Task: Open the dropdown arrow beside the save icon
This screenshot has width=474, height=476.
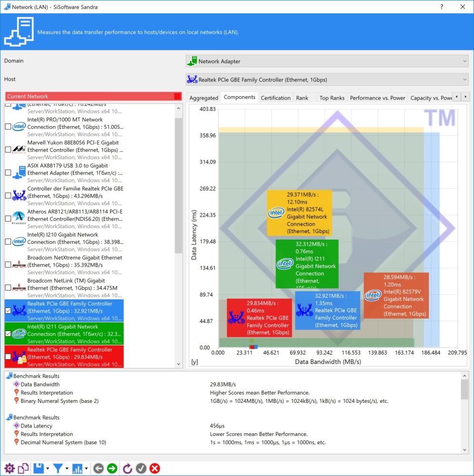Action: pyautogui.click(x=48, y=468)
